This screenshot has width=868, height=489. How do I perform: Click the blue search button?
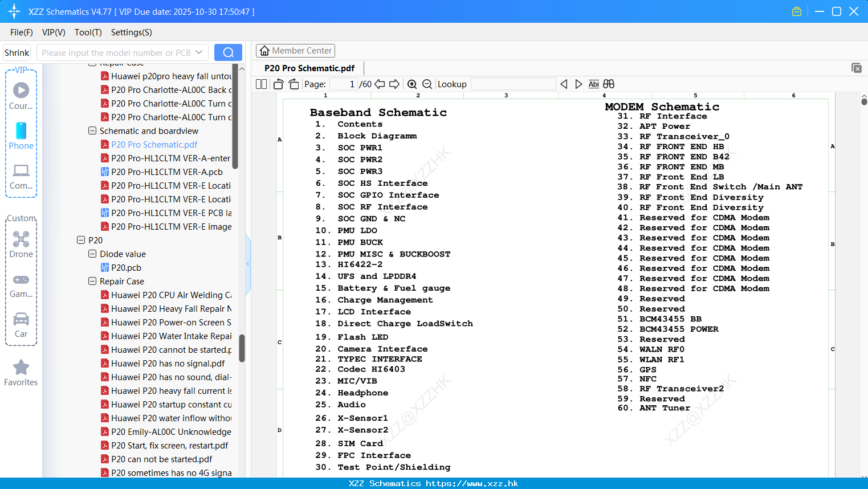(228, 52)
